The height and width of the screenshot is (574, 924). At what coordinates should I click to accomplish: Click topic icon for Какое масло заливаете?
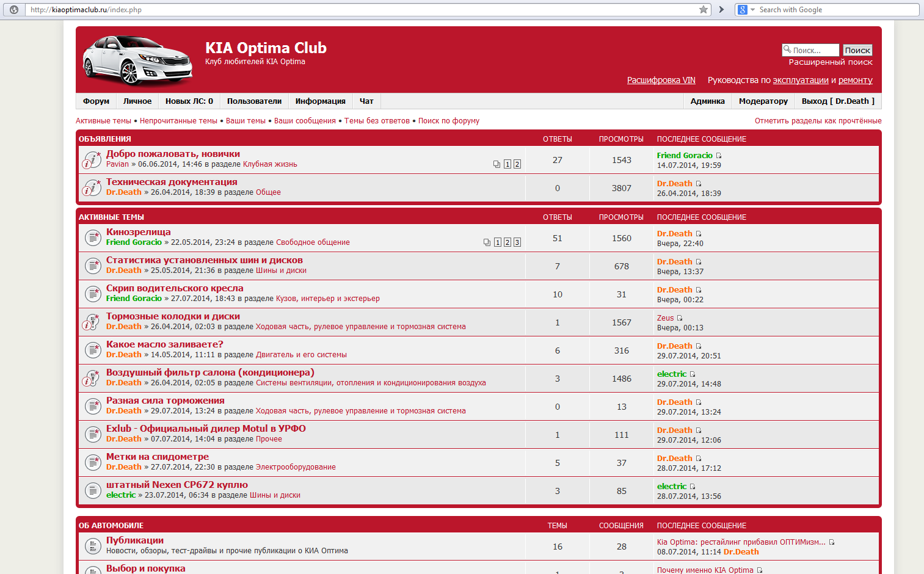click(92, 350)
